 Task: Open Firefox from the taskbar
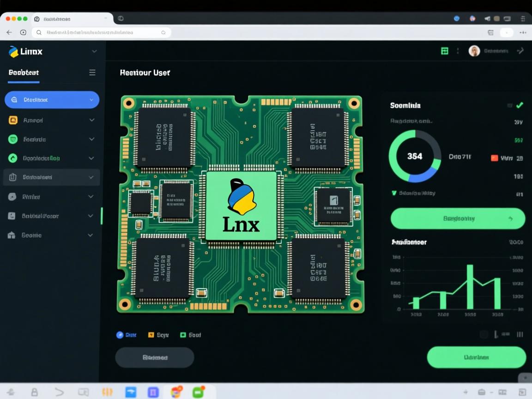tap(175, 392)
